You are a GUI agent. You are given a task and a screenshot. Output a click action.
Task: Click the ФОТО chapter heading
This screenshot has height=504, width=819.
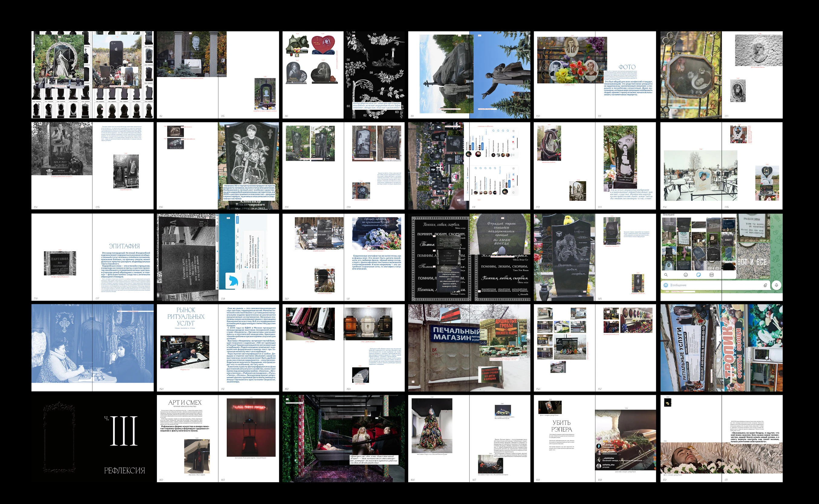pyautogui.click(x=627, y=67)
